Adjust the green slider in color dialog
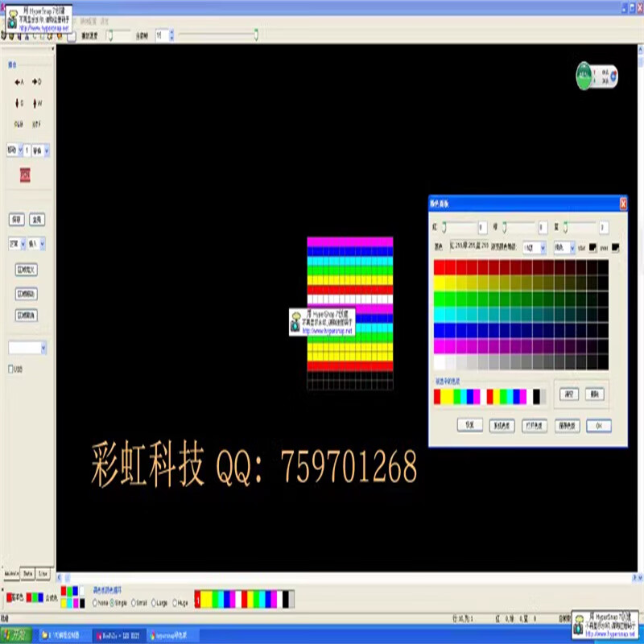 pyautogui.click(x=505, y=227)
